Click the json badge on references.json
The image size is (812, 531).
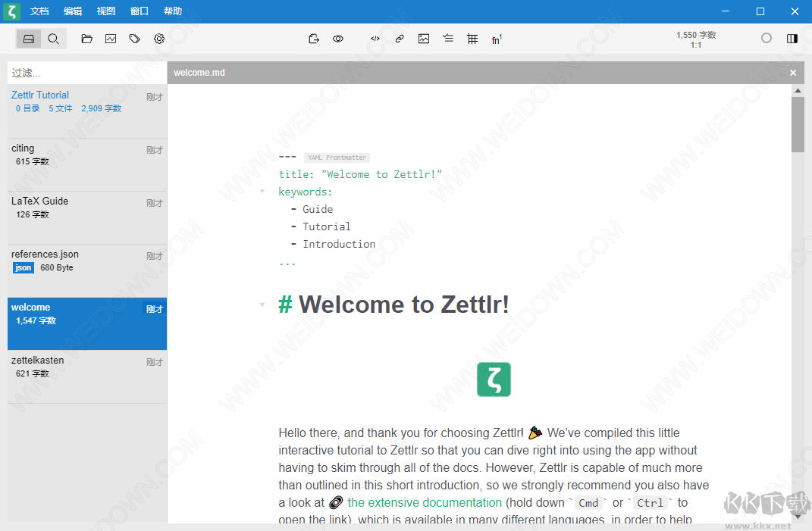[23, 267]
